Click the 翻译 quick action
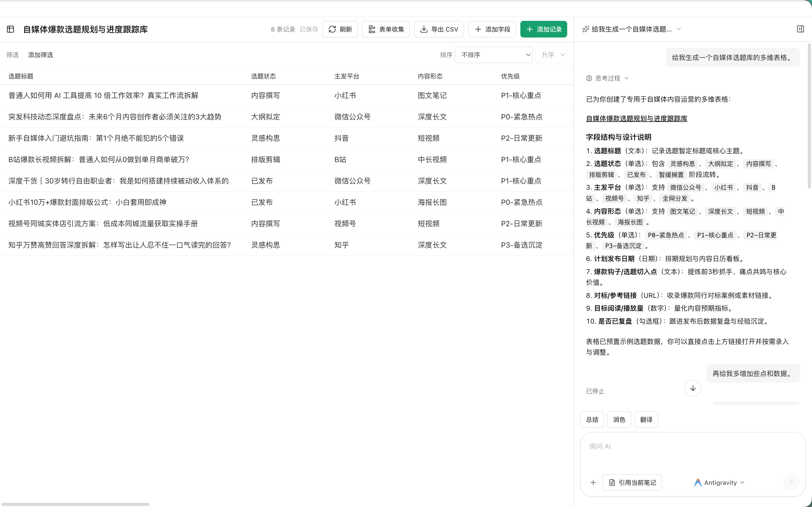This screenshot has width=812, height=507. [x=646, y=419]
